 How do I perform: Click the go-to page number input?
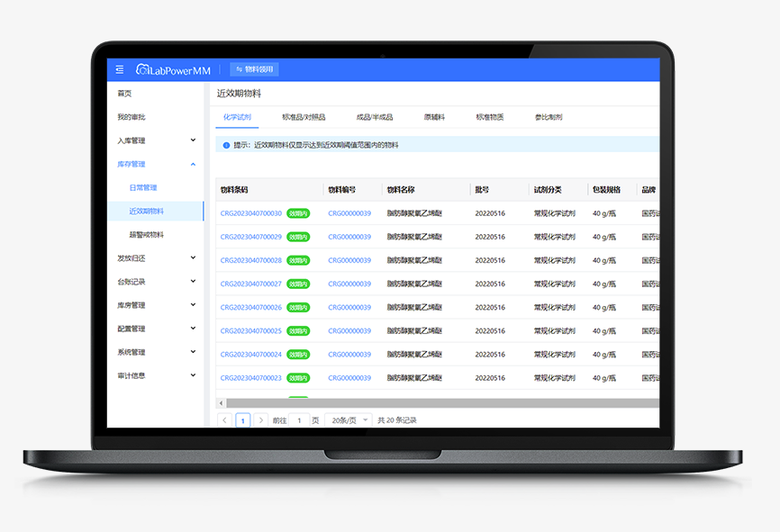pos(299,420)
